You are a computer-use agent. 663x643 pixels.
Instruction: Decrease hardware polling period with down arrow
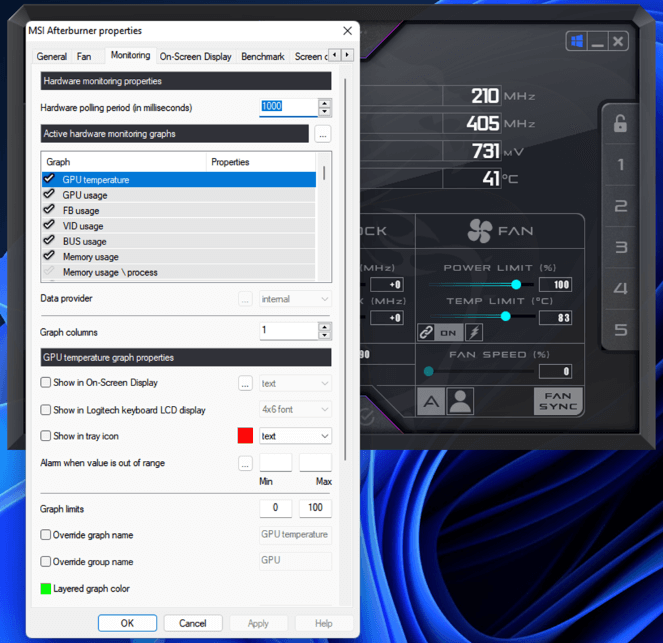(x=324, y=112)
